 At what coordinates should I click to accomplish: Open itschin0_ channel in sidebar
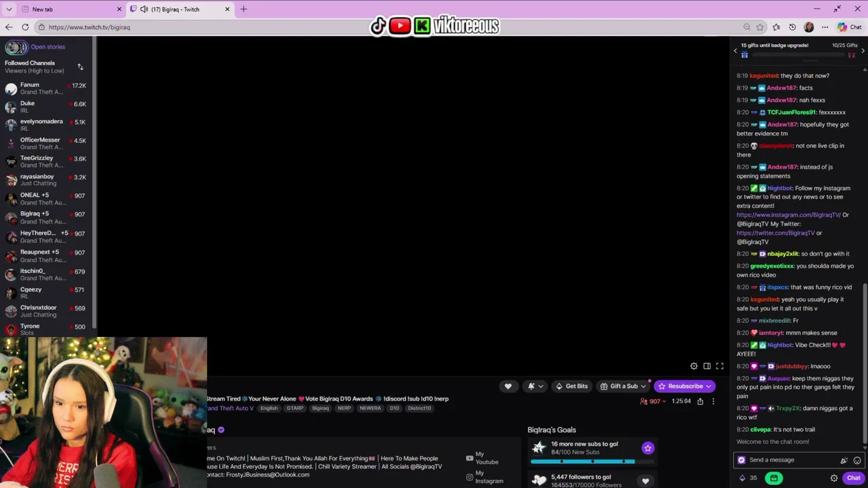[x=46, y=274]
